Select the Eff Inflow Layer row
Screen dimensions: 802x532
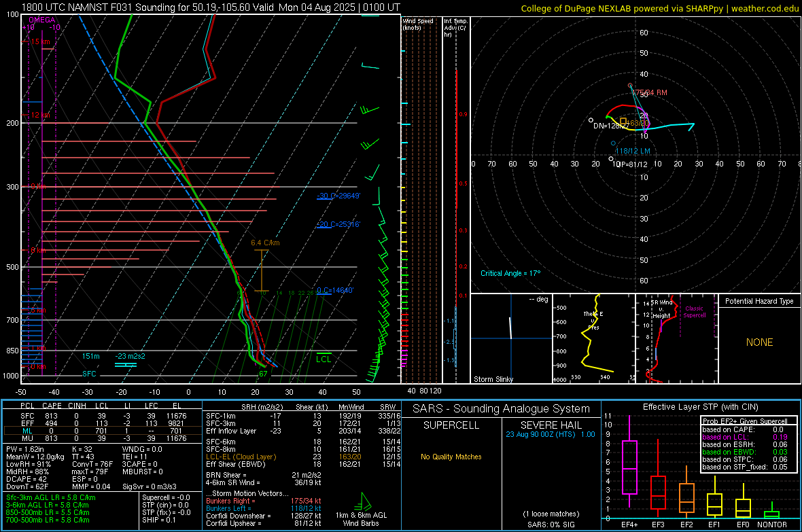pyautogui.click(x=303, y=431)
